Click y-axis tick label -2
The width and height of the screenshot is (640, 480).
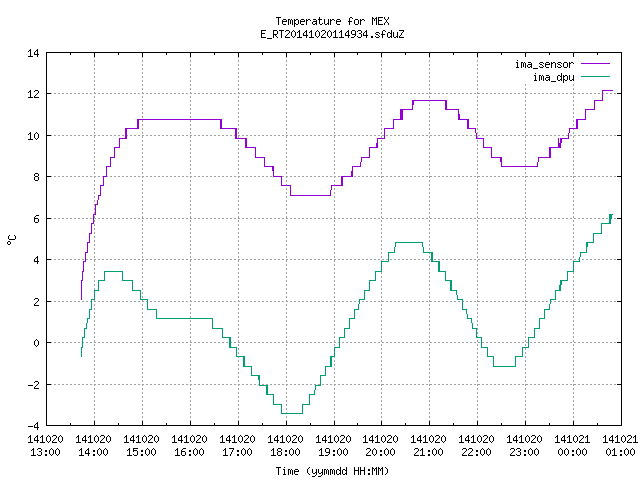33,385
